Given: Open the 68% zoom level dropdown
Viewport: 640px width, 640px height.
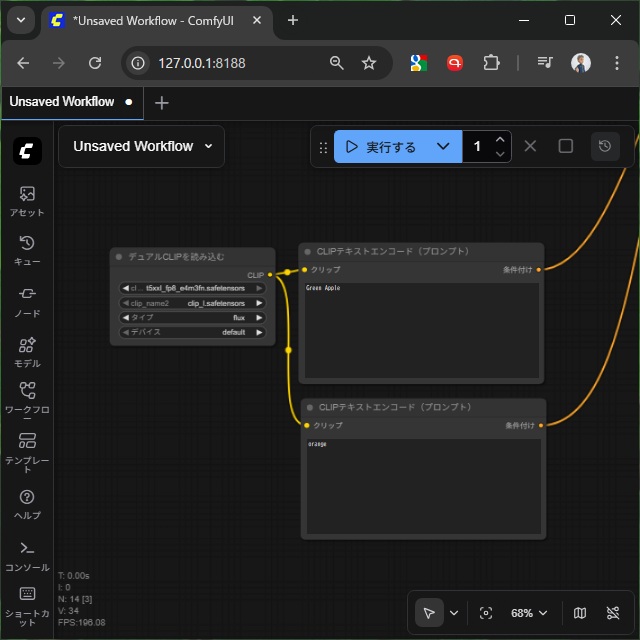Looking at the screenshot, I should tap(529, 613).
